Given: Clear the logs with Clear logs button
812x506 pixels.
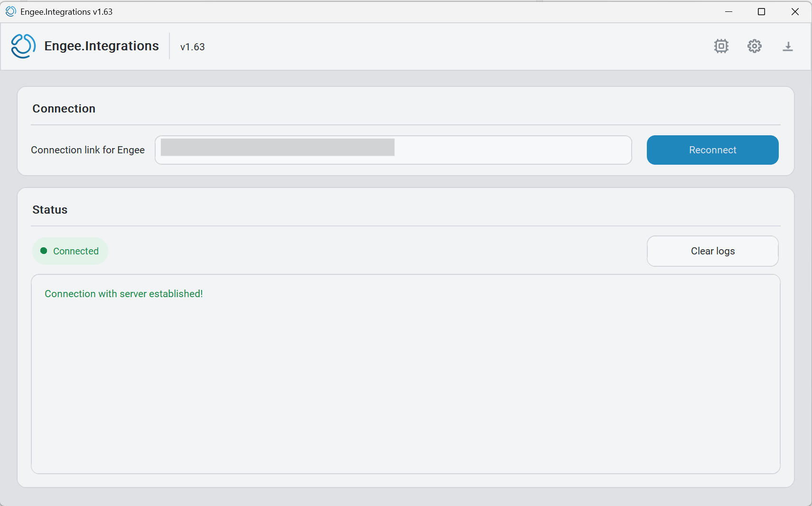Looking at the screenshot, I should click(x=712, y=251).
